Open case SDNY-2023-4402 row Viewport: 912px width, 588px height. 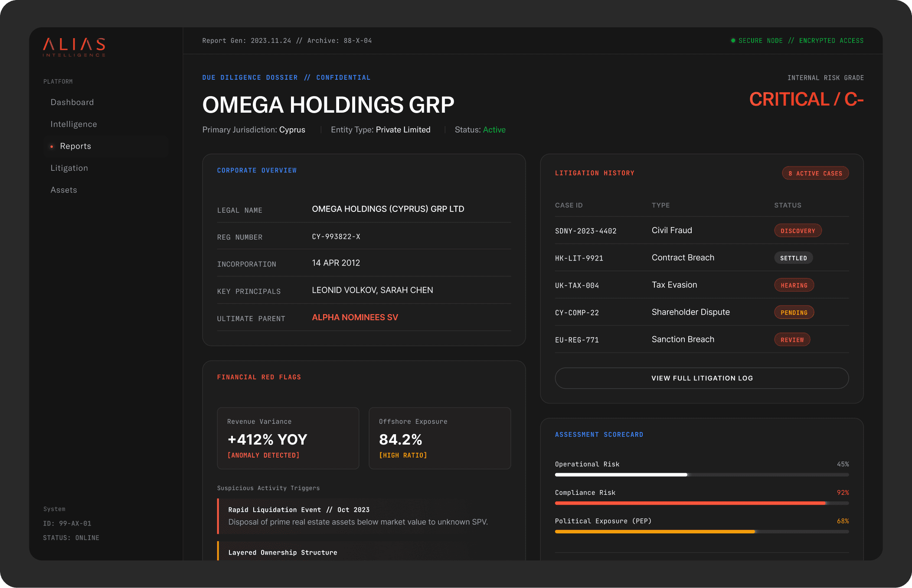click(585, 231)
